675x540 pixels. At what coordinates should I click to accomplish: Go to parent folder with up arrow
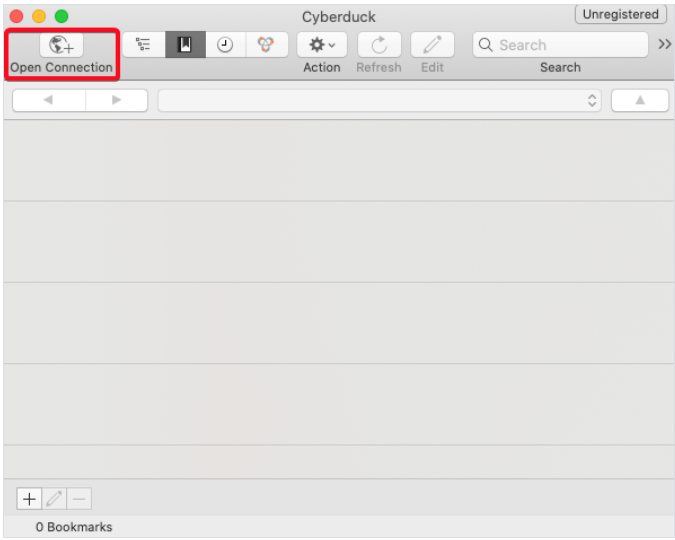pyautogui.click(x=640, y=100)
